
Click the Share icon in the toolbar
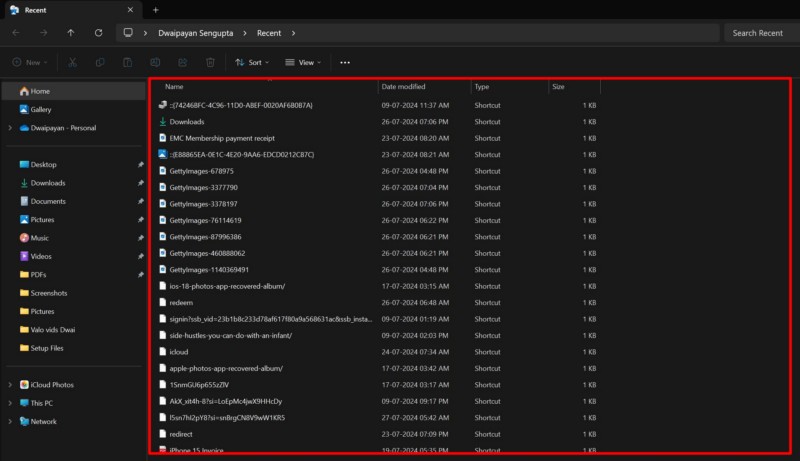182,62
